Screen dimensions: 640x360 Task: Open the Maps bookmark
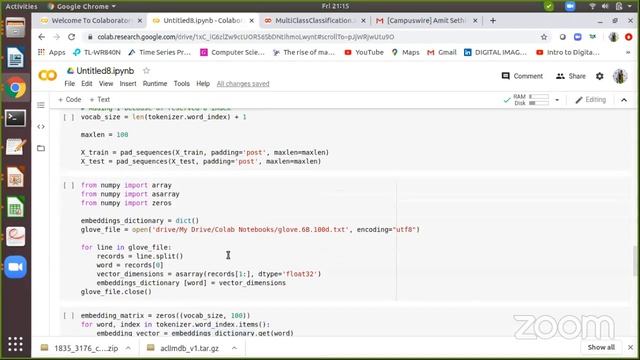point(405,52)
